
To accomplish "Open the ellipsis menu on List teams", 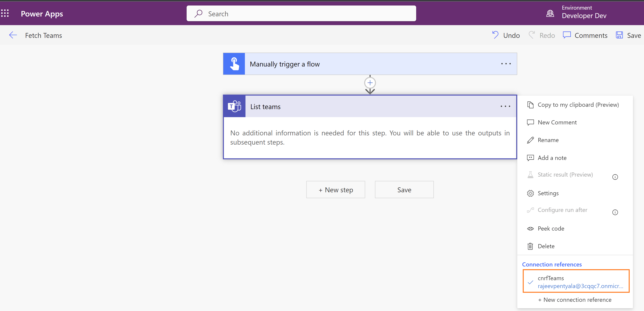I will click(x=505, y=106).
